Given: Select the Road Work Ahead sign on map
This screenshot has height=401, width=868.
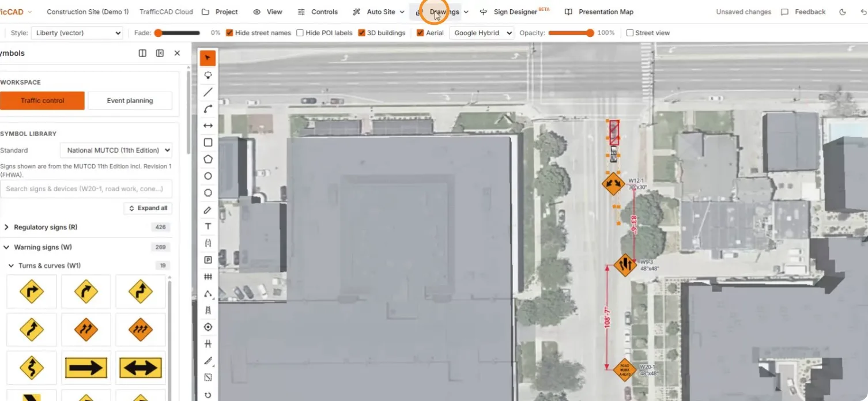Looking at the screenshot, I should click(x=624, y=369).
